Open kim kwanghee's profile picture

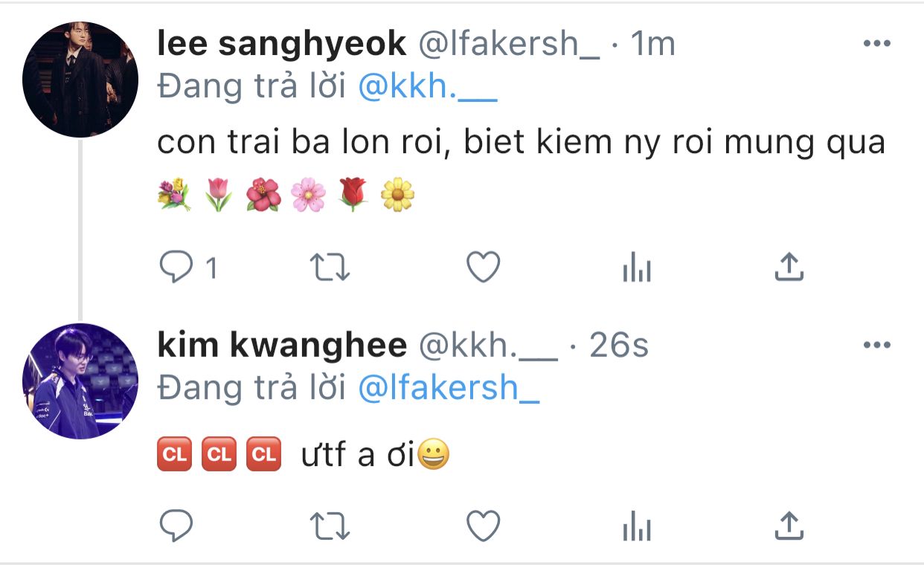coord(80,381)
